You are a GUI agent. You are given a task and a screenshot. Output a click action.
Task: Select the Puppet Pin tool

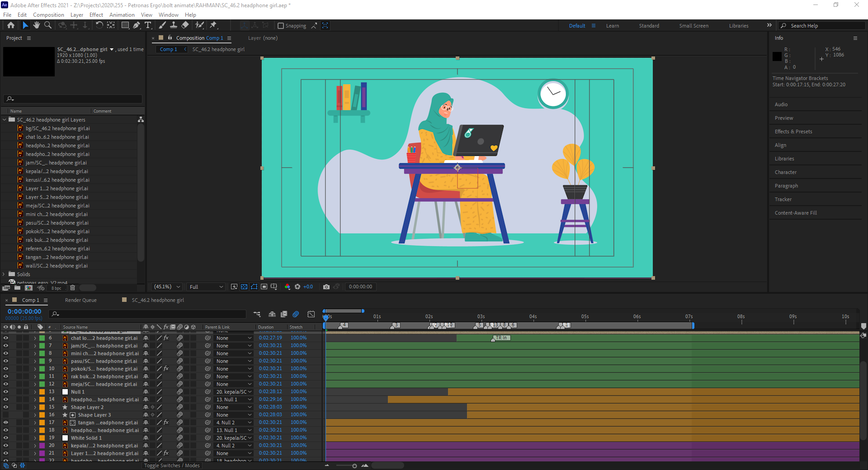[213, 25]
